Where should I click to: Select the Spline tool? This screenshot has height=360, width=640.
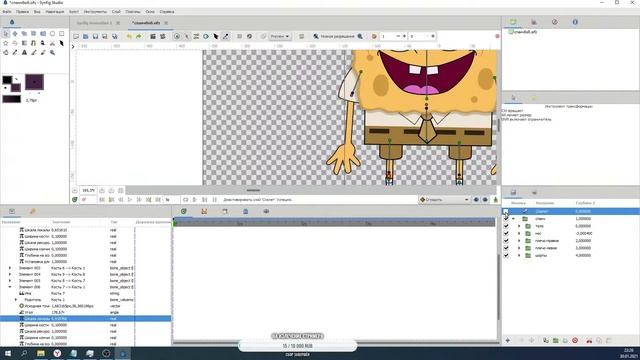click(x=34, y=43)
